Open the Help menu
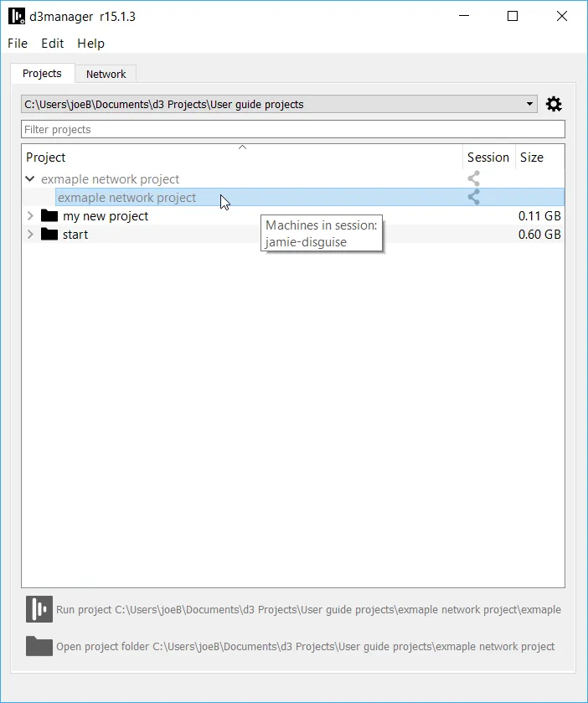Image resolution: width=588 pixels, height=703 pixels. (x=90, y=44)
